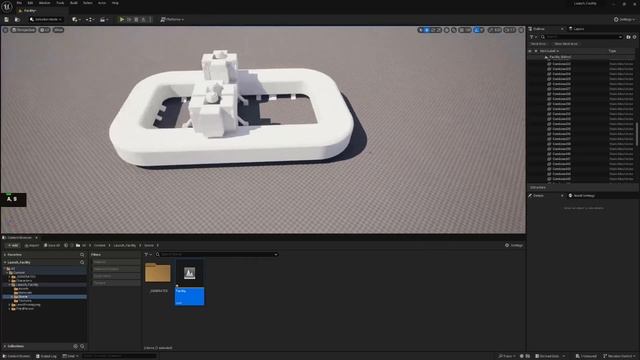The height and width of the screenshot is (360, 640).
Task: Click the Add button in Content Browser
Action: point(13,246)
